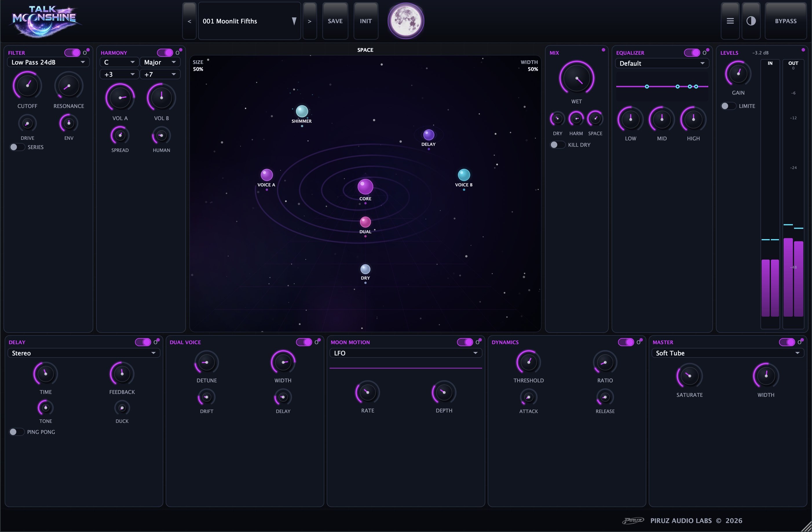812x532 pixels.
Task: Disable the MOON MOTION toggle
Action: point(465,342)
